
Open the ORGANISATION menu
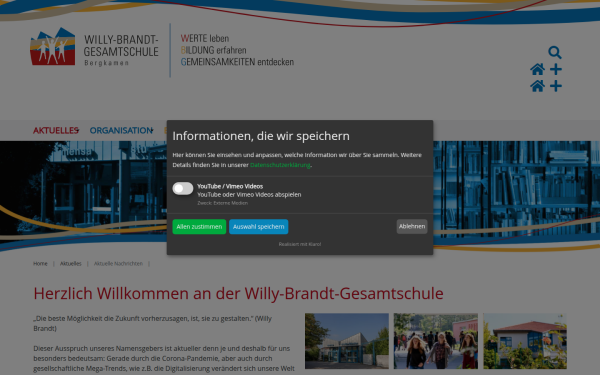point(121,130)
